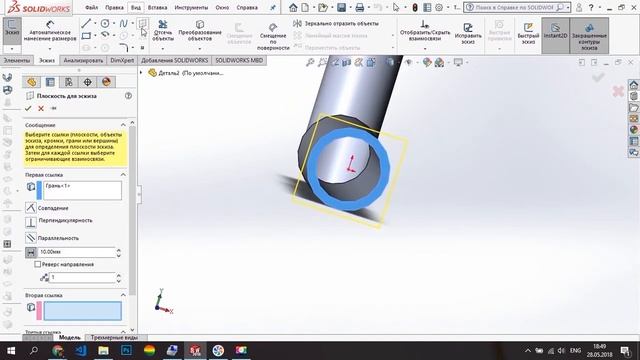Image resolution: width=640 pixels, height=360 pixels.
Task: Select the Параллельность constraint
Action: point(31,238)
